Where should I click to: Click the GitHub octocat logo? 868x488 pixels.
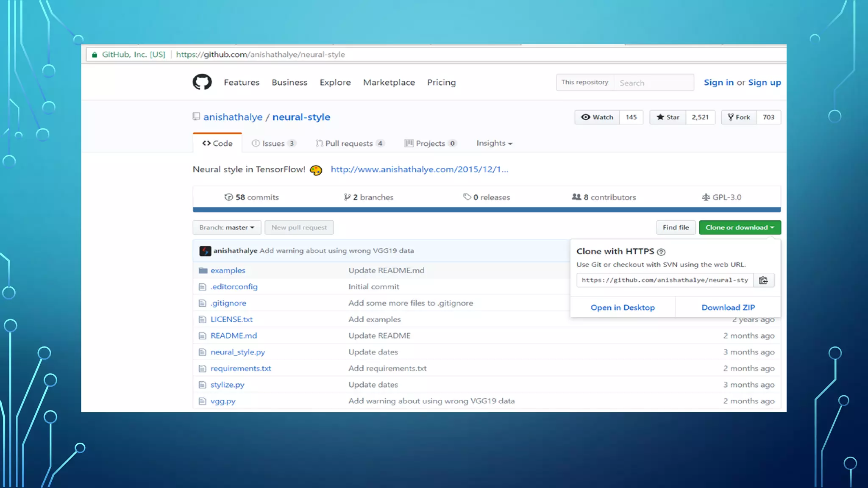point(202,82)
